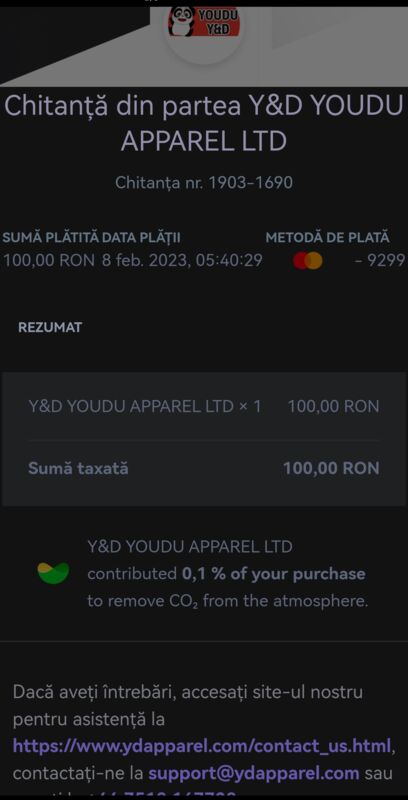
Task: Click the DATA PLĂȚII label
Action: click(x=141, y=238)
